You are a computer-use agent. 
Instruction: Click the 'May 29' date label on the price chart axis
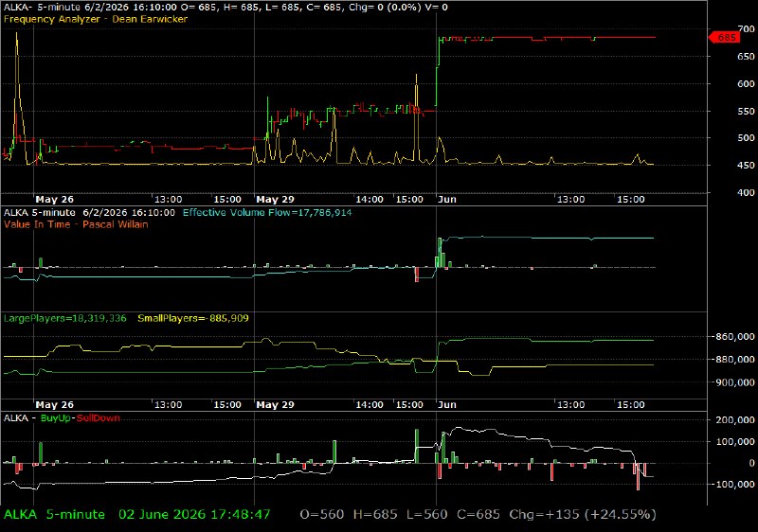click(275, 200)
